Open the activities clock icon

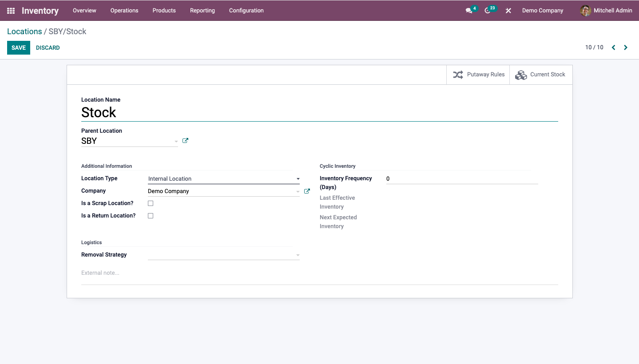[488, 11]
